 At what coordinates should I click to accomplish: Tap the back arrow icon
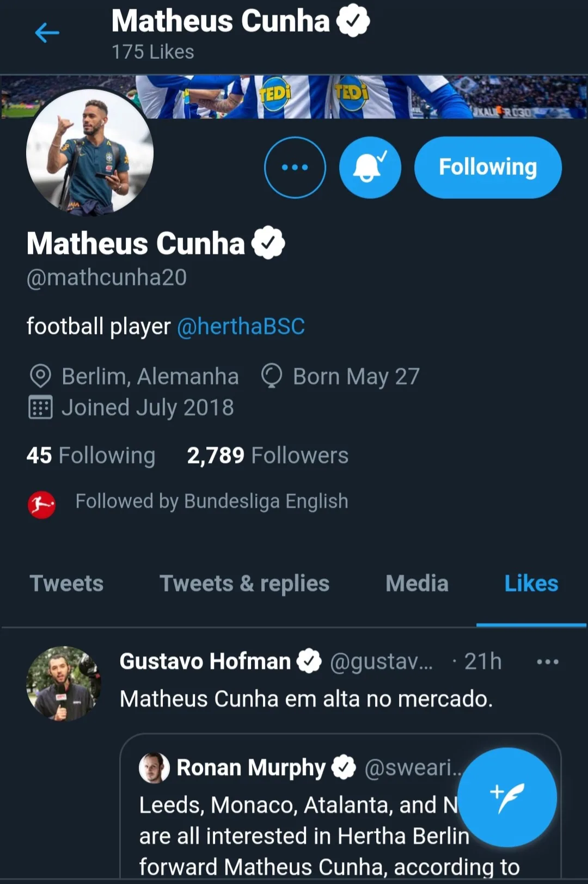[47, 33]
